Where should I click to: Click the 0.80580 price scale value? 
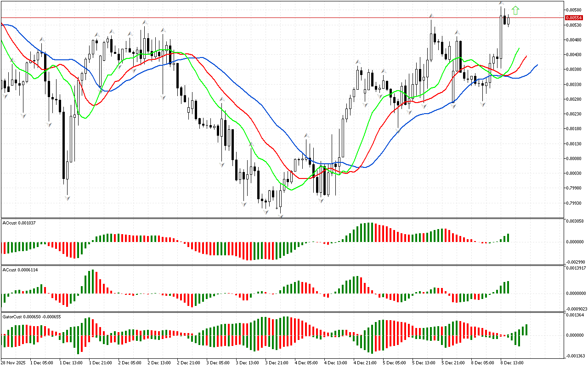[x=573, y=10]
